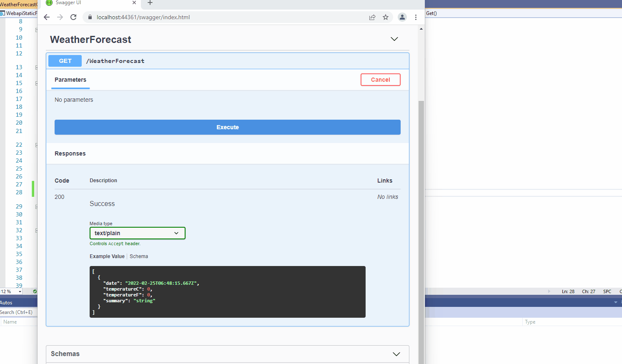
Task: Click the example JSON response block
Action: 228,292
